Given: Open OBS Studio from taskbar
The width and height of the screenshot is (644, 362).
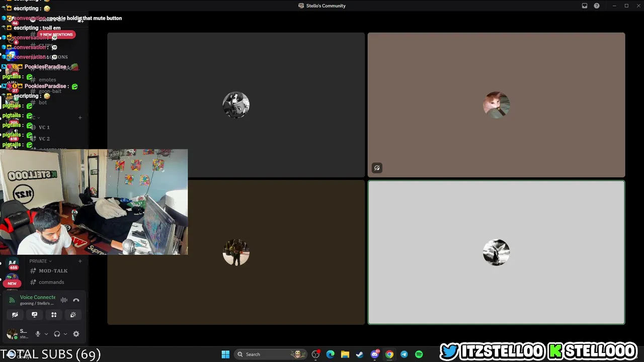Looking at the screenshot, I should (x=315, y=354).
